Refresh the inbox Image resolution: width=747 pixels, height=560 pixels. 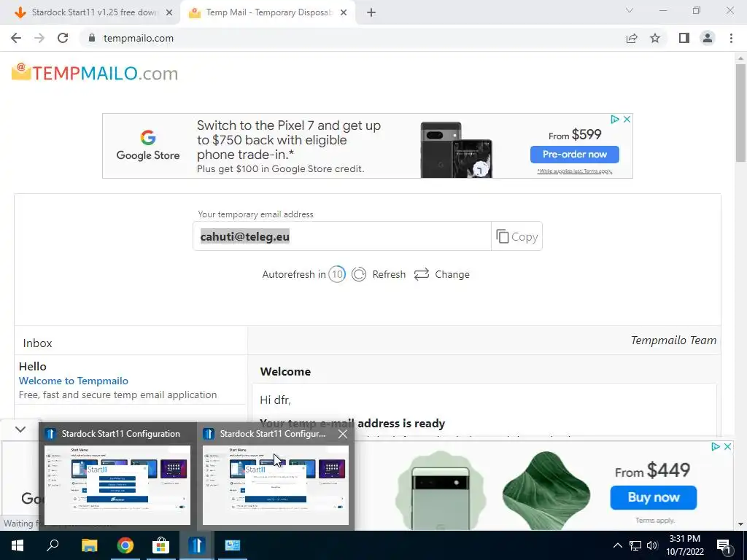tap(379, 274)
